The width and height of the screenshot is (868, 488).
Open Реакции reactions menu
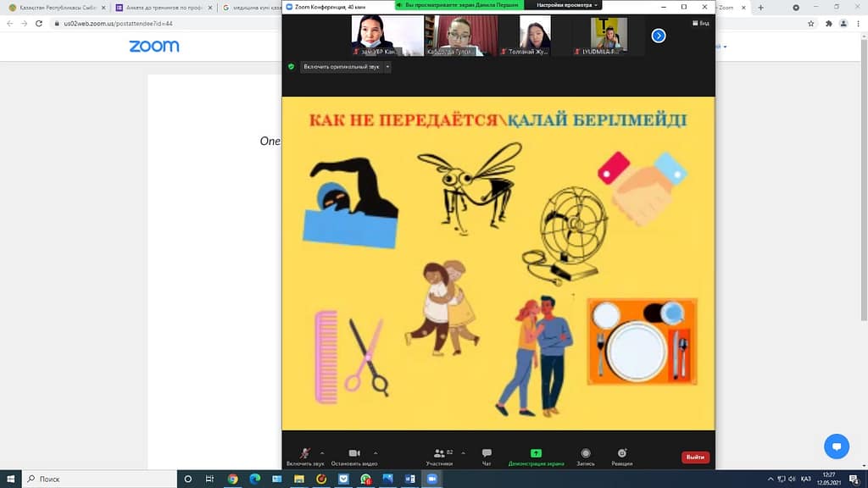coord(622,453)
